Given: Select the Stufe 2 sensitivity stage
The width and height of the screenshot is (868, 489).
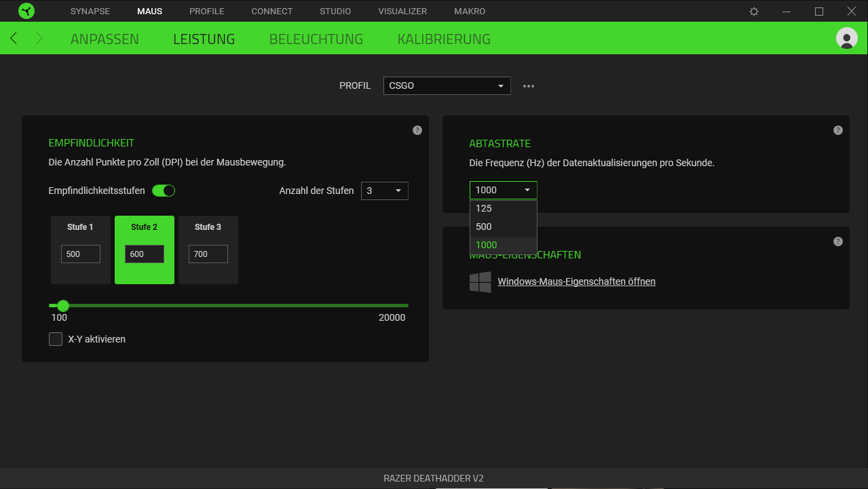Looking at the screenshot, I should 145,250.
